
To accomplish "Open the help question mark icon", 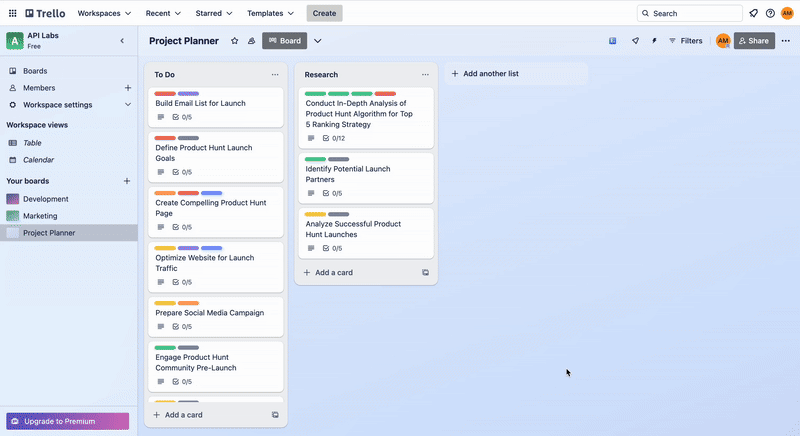I will [x=770, y=13].
